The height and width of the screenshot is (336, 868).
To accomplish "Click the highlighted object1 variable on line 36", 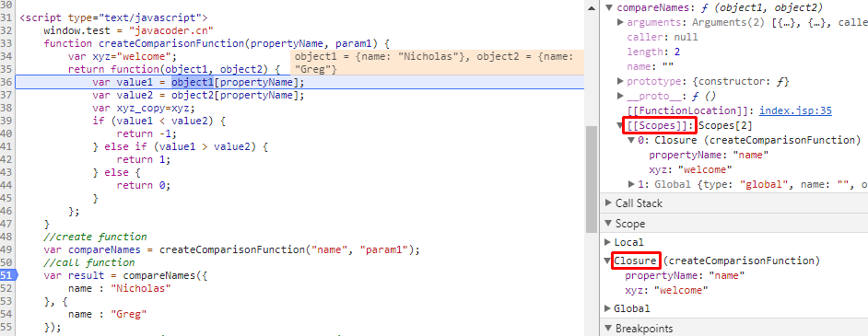I will (192, 82).
